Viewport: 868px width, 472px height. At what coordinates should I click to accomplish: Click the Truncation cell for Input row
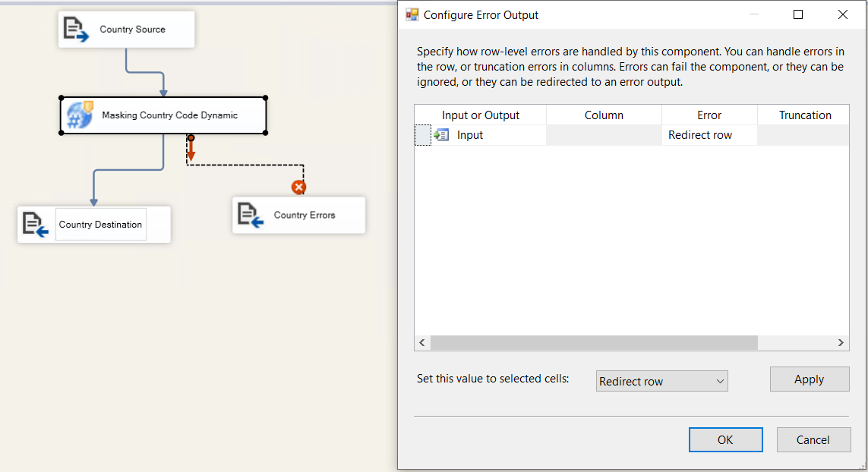[x=803, y=135]
